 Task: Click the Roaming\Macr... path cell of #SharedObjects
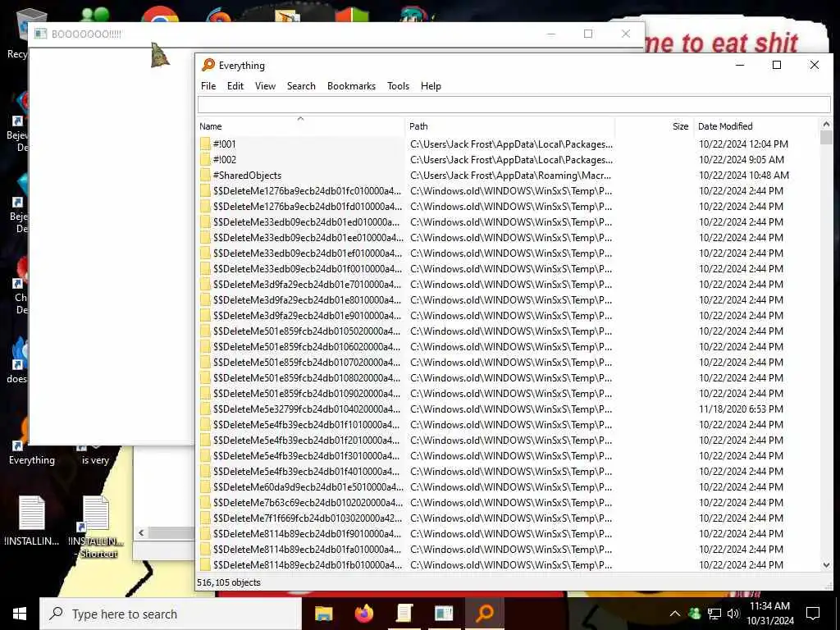pos(510,176)
